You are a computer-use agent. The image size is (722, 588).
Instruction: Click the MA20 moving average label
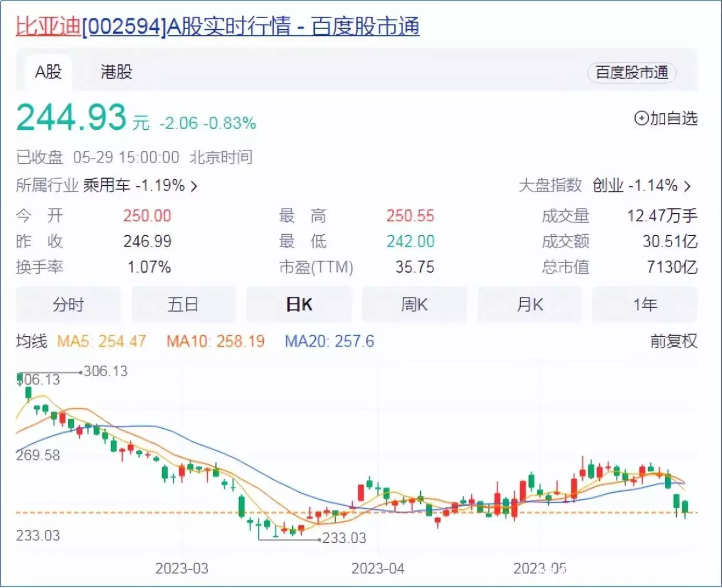point(329,341)
